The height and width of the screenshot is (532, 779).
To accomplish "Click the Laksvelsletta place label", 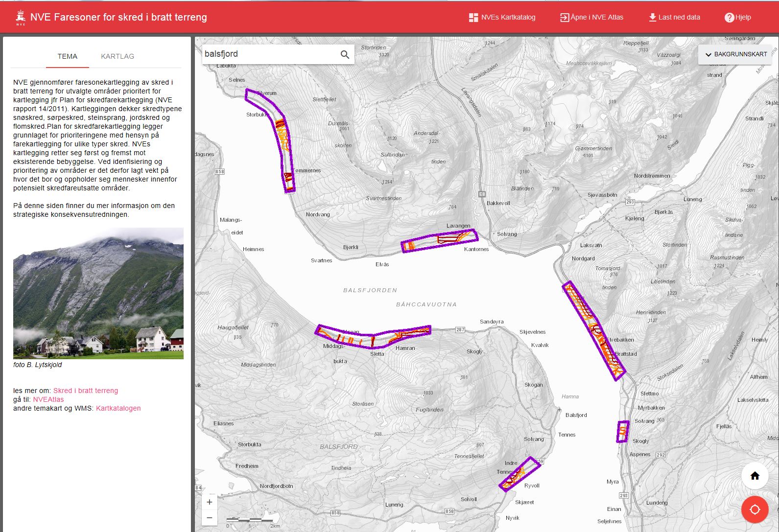I will point(753,400).
